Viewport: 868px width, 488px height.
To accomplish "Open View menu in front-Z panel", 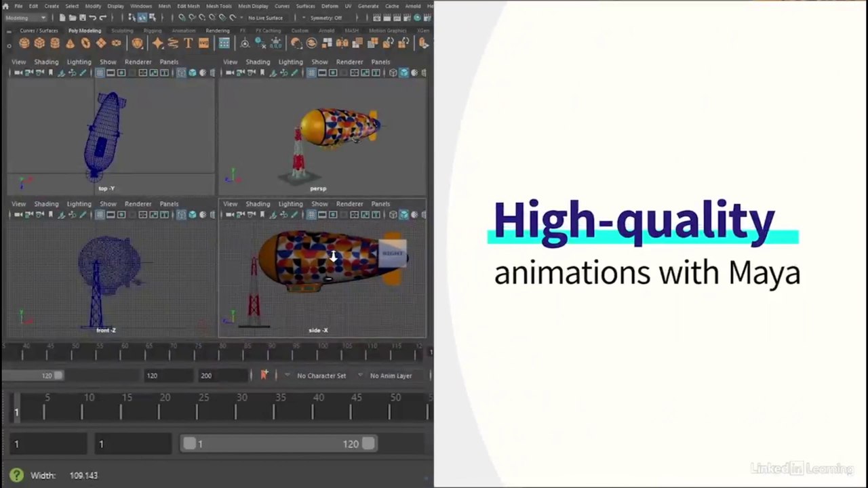I will [x=18, y=204].
